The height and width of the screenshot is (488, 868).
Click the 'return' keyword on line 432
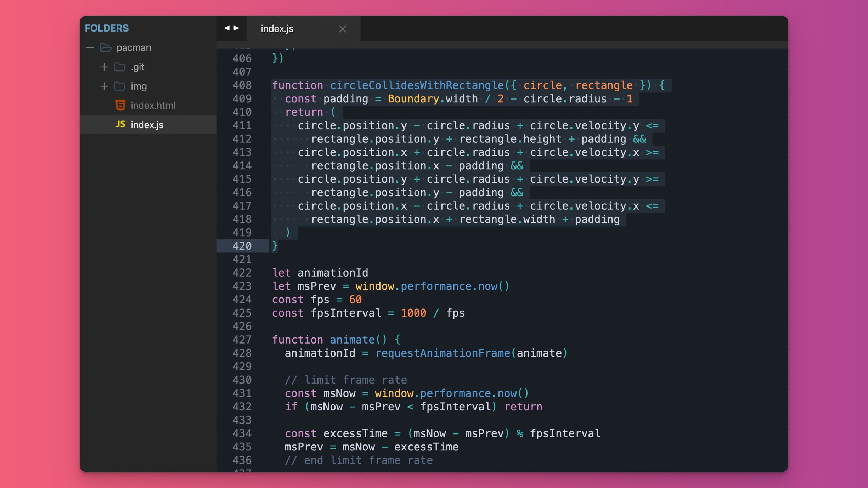point(523,407)
